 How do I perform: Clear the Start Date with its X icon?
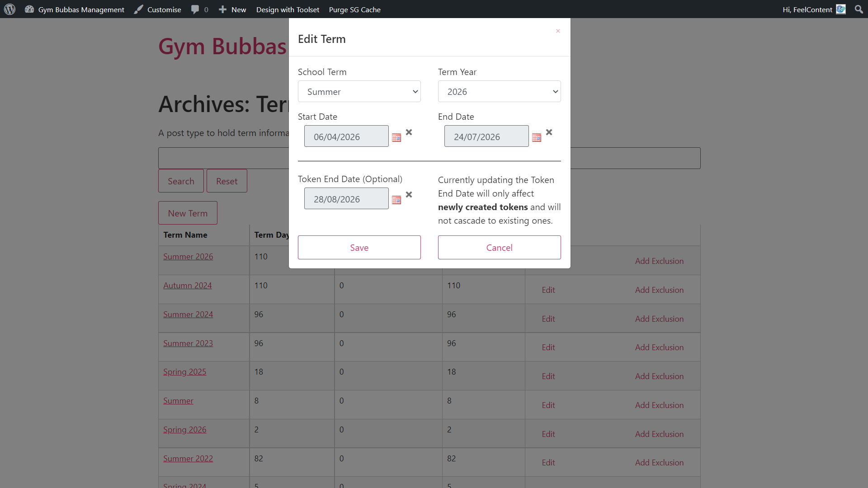pos(409,132)
